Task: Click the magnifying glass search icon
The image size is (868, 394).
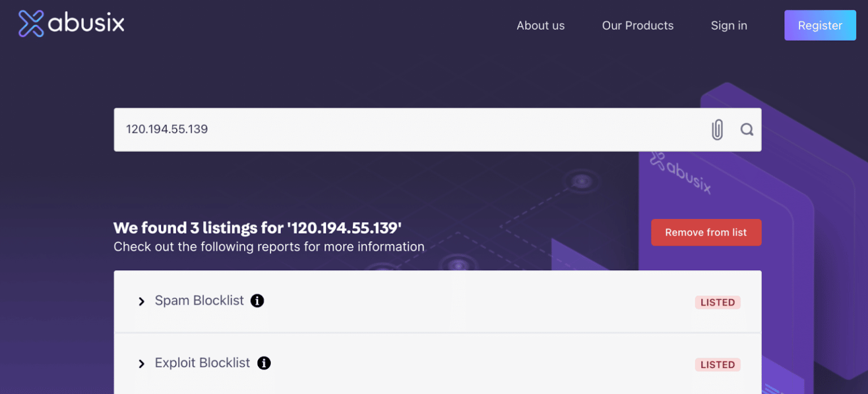Action: click(x=747, y=130)
